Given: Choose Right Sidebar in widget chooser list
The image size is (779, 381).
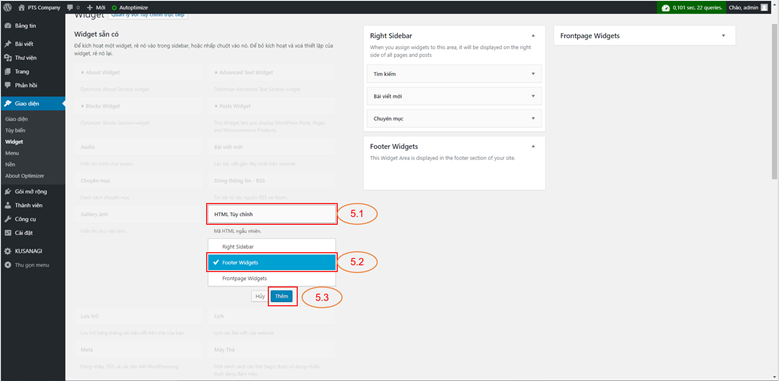Looking at the screenshot, I should click(x=272, y=246).
